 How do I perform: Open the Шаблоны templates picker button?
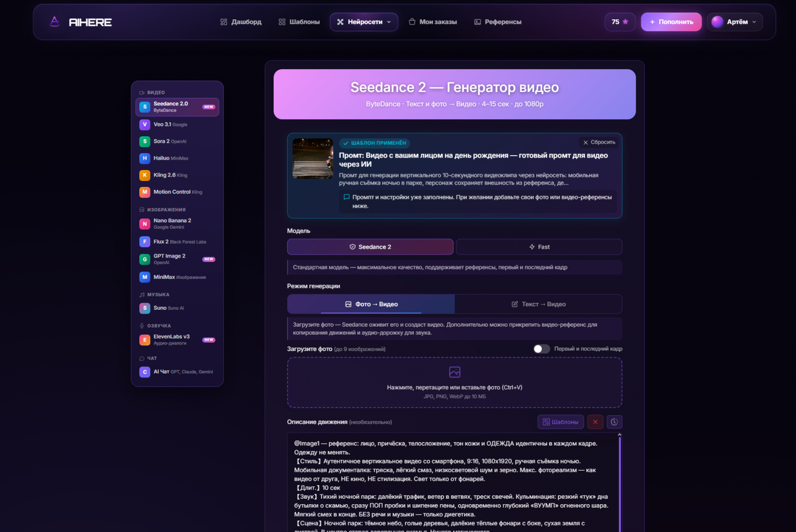click(561, 422)
